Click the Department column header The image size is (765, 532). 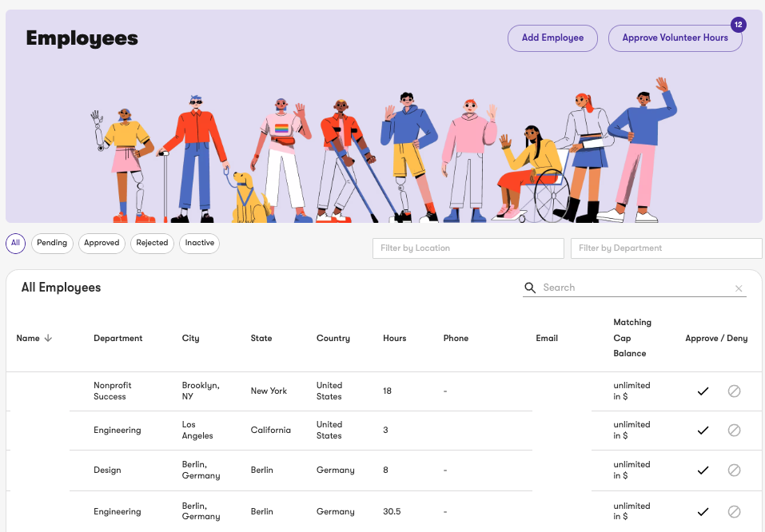coord(118,338)
